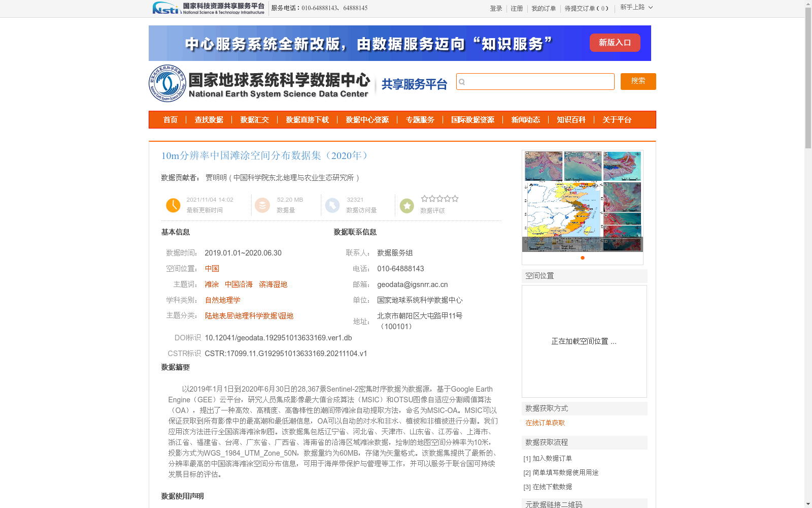This screenshot has height=508, width=812.
Task: Click the orange clock update-time icon
Action: click(173, 205)
